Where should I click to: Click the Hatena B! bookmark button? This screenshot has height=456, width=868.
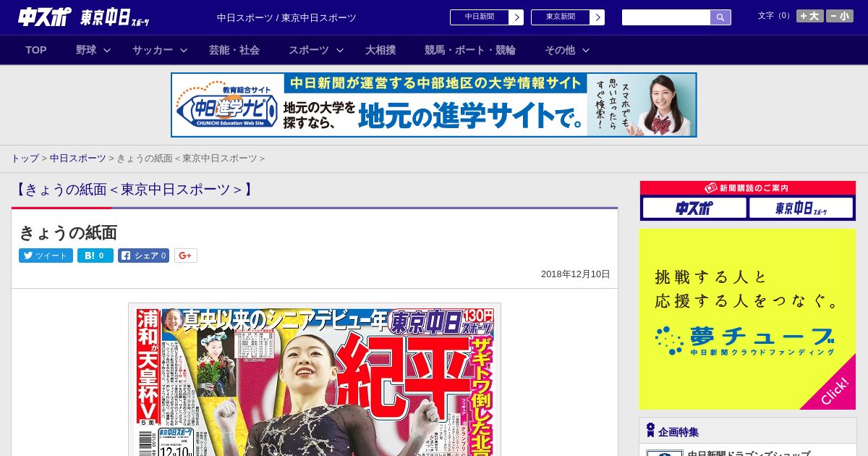[95, 256]
